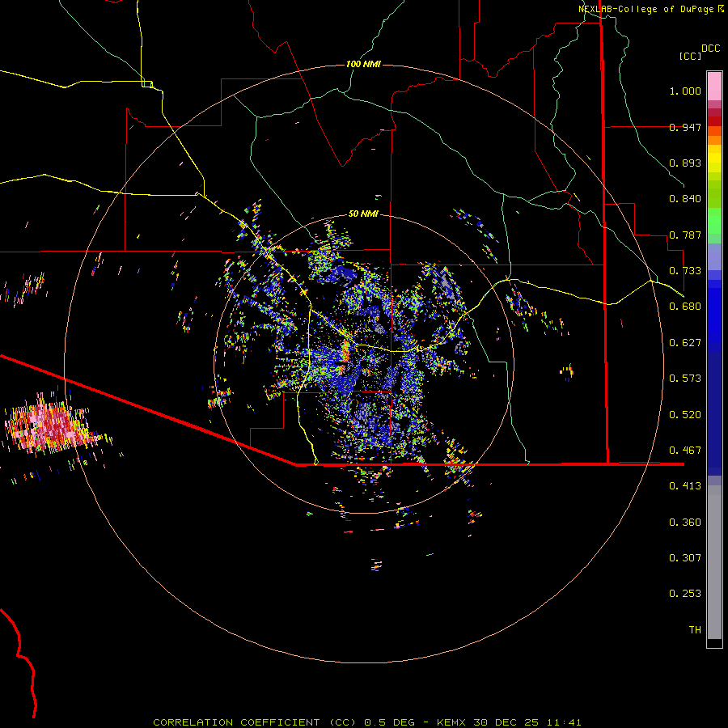Click the 50 NMI range ring label
Viewport: 728px width, 728px height.
[363, 214]
